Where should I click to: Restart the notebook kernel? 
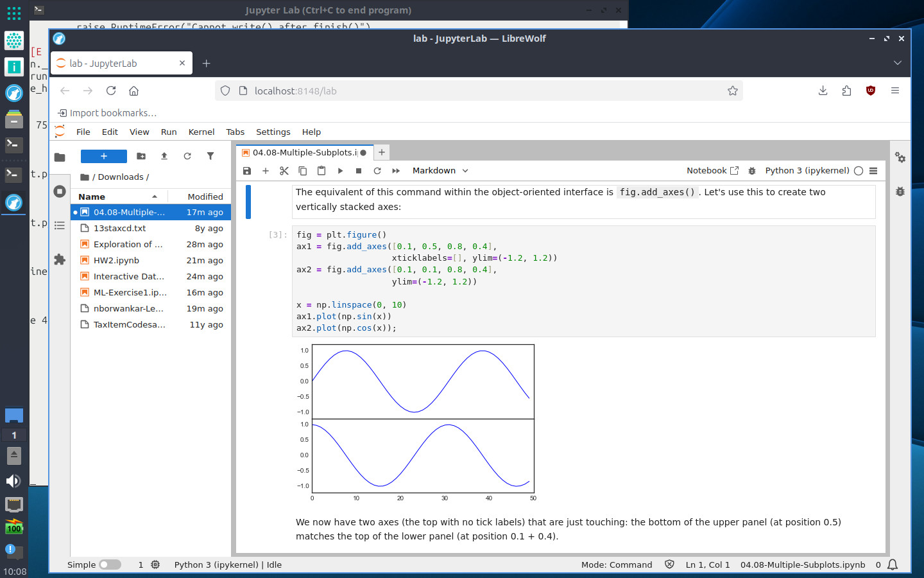(378, 170)
